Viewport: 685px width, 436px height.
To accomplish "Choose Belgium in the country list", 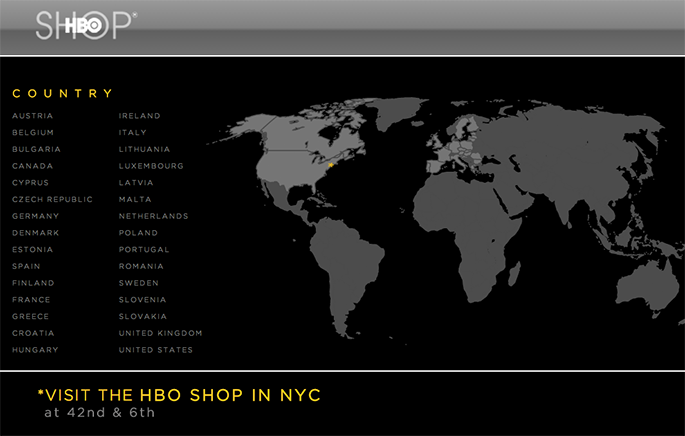I will 33,133.
